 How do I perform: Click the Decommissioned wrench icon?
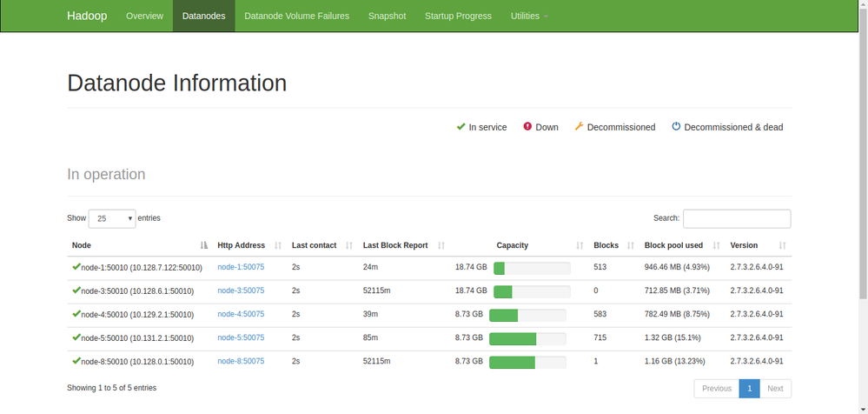click(579, 127)
